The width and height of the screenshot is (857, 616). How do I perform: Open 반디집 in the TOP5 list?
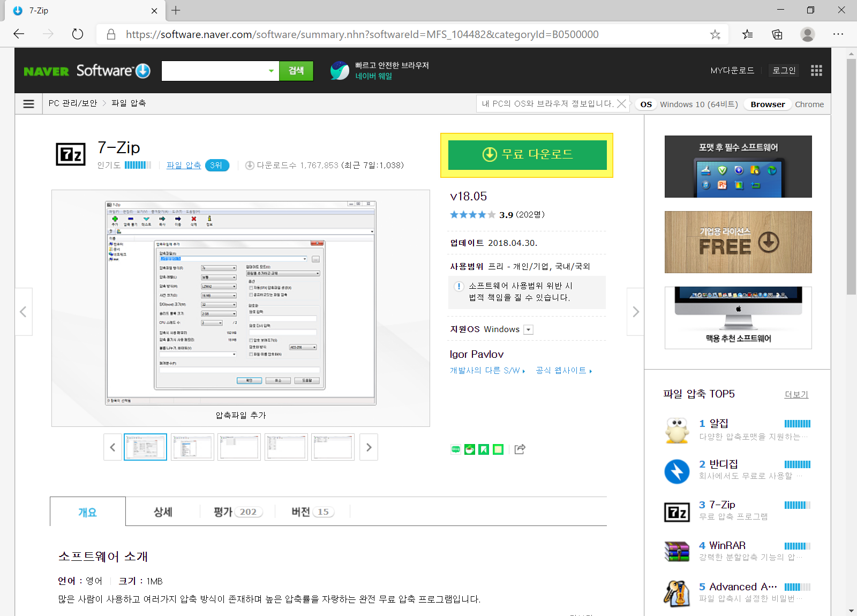(x=724, y=464)
